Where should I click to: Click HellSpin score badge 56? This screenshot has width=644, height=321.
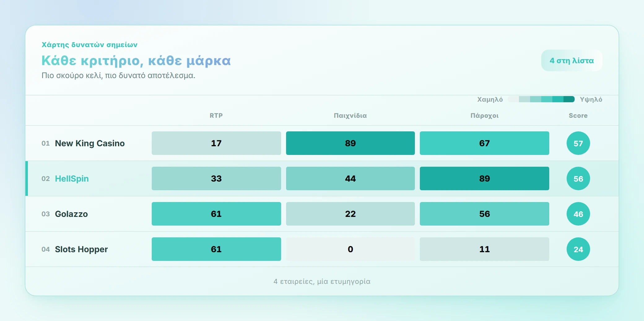(x=578, y=178)
